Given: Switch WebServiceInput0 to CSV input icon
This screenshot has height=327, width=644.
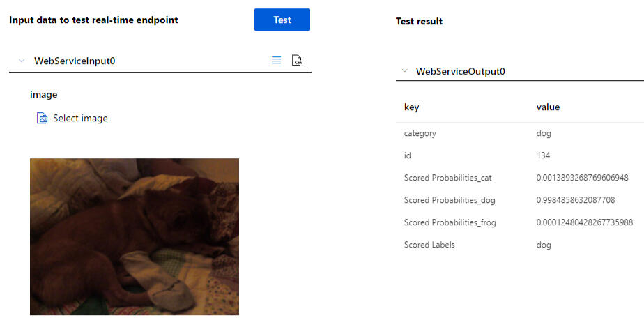Looking at the screenshot, I should pyautogui.click(x=297, y=61).
